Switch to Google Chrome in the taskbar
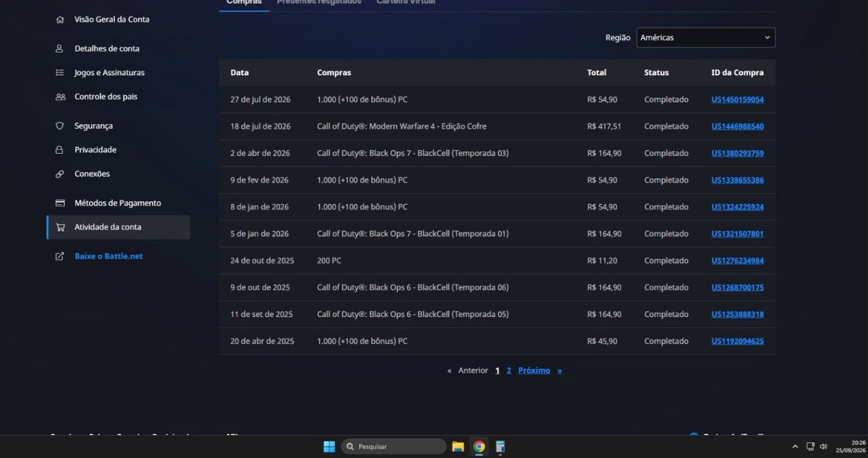Screen dimensions: 868x458 (479, 447)
